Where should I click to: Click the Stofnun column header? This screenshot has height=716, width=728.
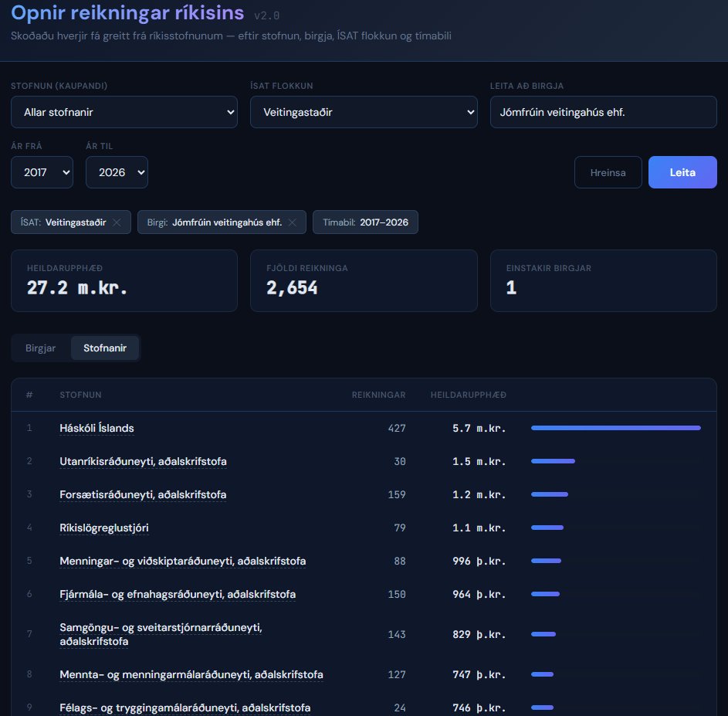pyautogui.click(x=80, y=395)
